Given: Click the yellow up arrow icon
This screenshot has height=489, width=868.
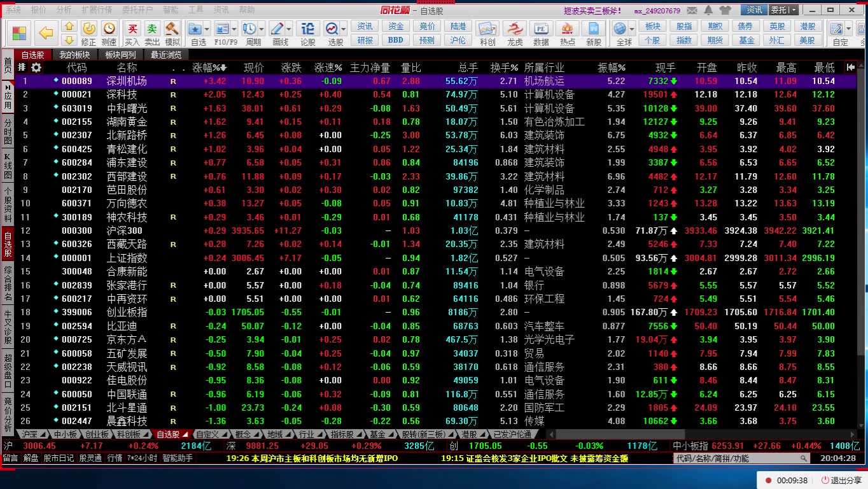Looking at the screenshot, I should tap(69, 26).
